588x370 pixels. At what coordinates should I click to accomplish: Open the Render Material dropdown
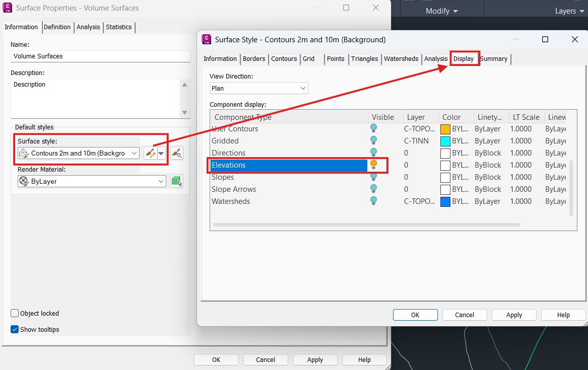pos(161,181)
